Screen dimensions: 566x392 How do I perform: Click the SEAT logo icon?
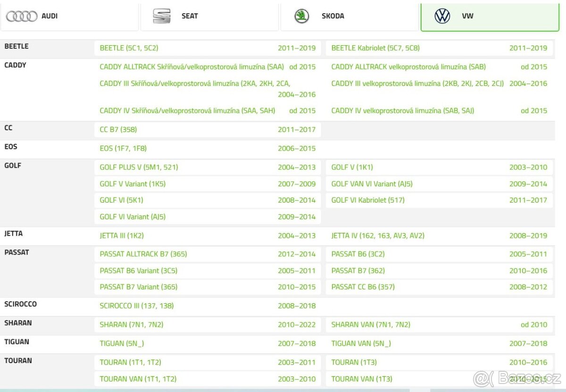tap(162, 16)
